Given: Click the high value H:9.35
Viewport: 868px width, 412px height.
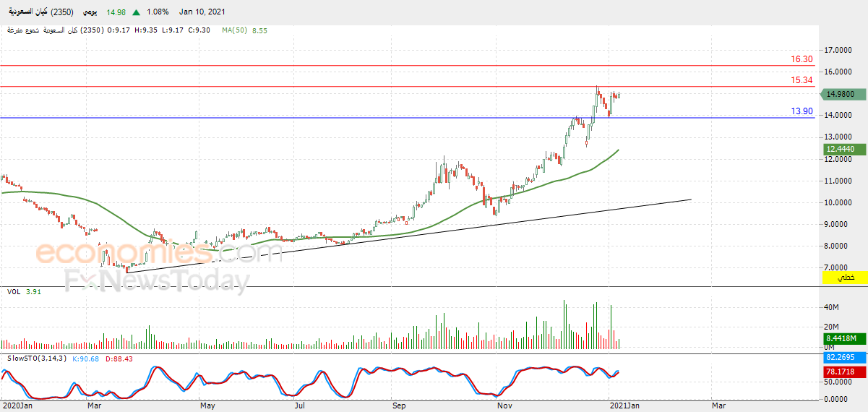Looking at the screenshot, I should pyautogui.click(x=145, y=30).
